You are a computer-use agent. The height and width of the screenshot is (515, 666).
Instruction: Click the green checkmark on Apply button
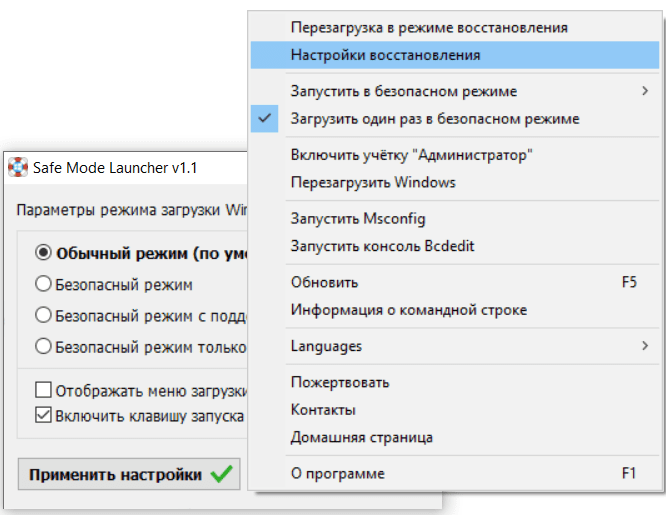click(x=222, y=475)
